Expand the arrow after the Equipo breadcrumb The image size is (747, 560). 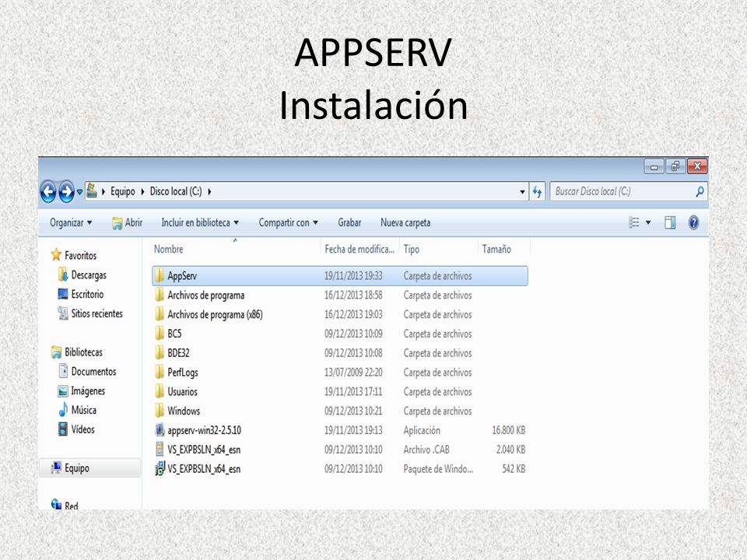(142, 192)
